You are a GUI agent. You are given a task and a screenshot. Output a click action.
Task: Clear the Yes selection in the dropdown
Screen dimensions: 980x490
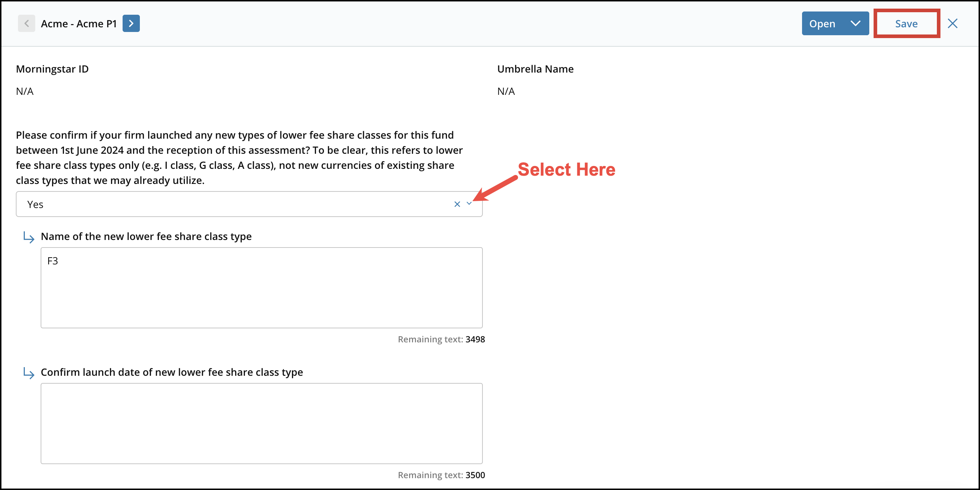[457, 204]
